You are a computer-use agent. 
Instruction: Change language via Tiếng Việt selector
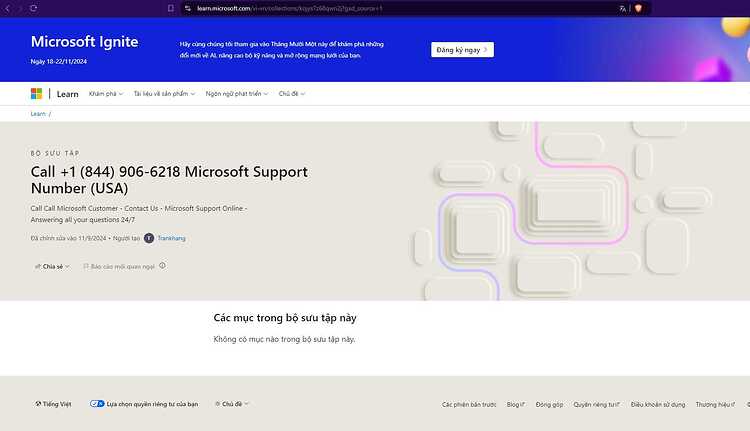tap(53, 404)
